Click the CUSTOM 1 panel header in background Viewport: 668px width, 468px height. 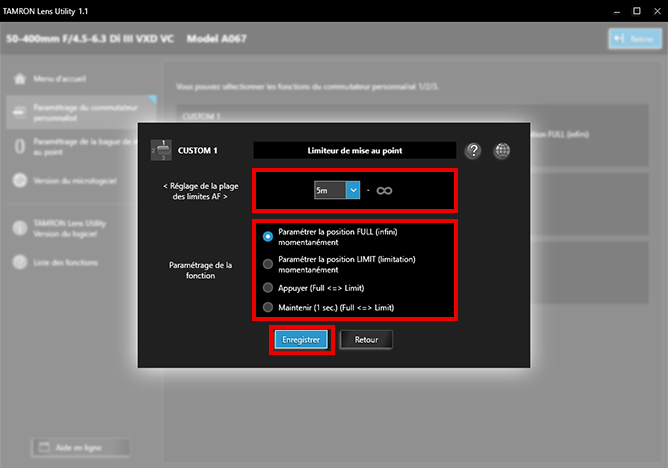tap(201, 116)
